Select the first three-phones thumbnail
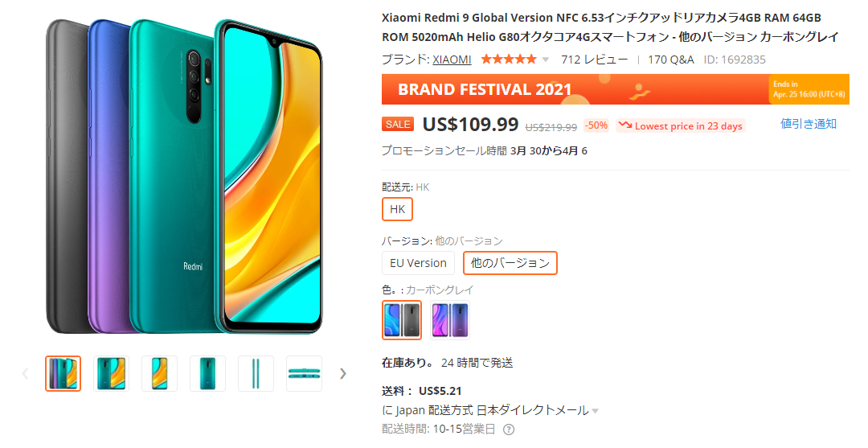 coord(63,374)
